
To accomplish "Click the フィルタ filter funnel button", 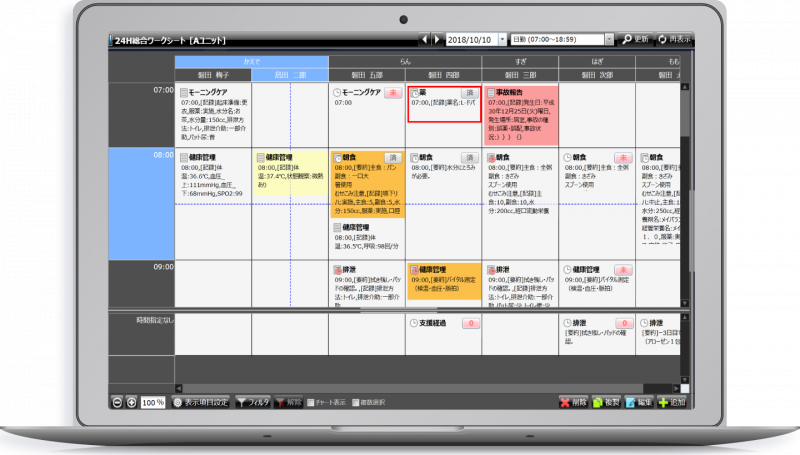I will 253,402.
